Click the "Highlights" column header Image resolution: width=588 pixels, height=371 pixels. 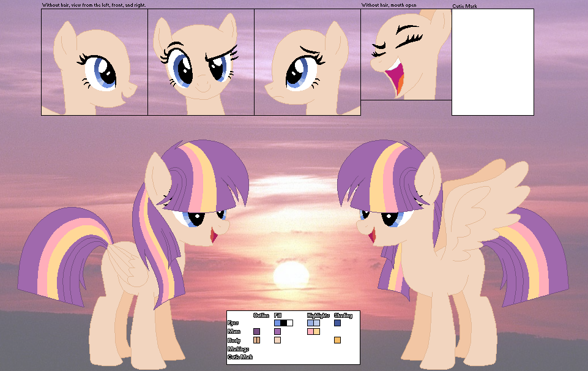tap(318, 315)
